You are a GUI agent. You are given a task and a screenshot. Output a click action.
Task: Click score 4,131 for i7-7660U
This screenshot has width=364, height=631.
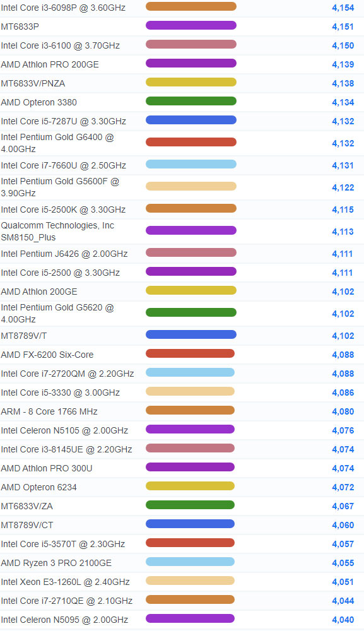click(343, 165)
